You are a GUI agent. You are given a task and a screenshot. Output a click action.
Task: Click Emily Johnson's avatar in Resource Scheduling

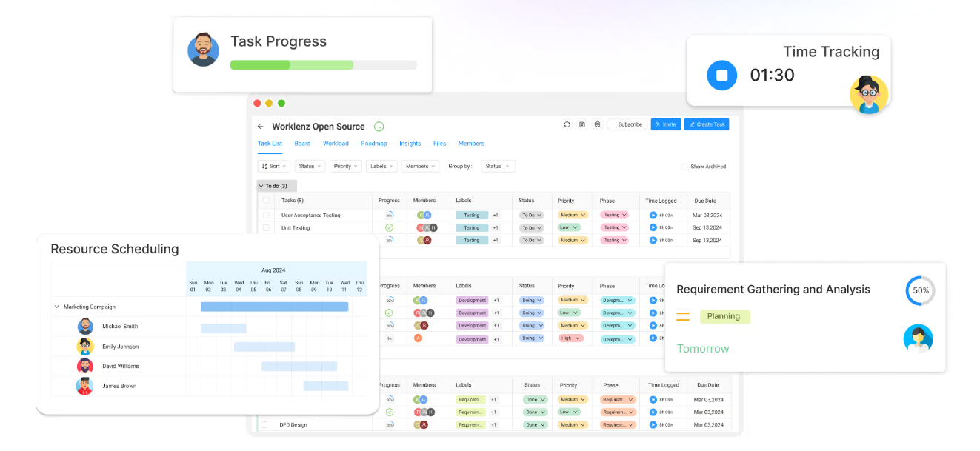point(86,347)
